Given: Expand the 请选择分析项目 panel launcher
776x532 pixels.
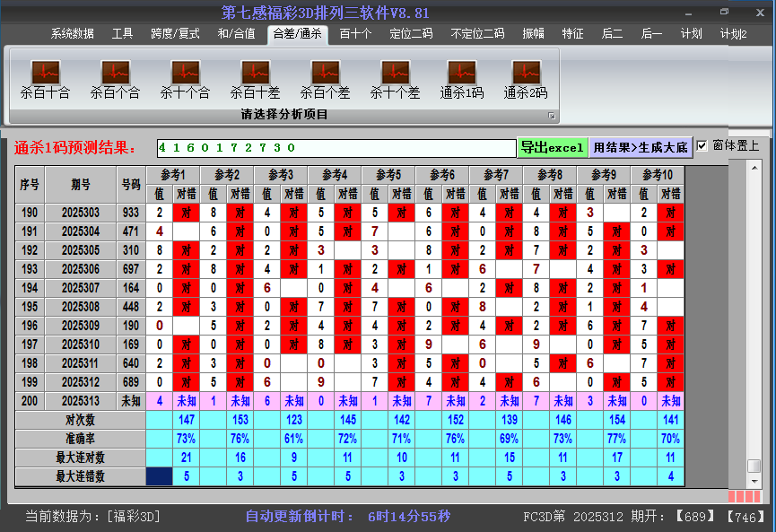Looking at the screenshot, I should (x=552, y=116).
